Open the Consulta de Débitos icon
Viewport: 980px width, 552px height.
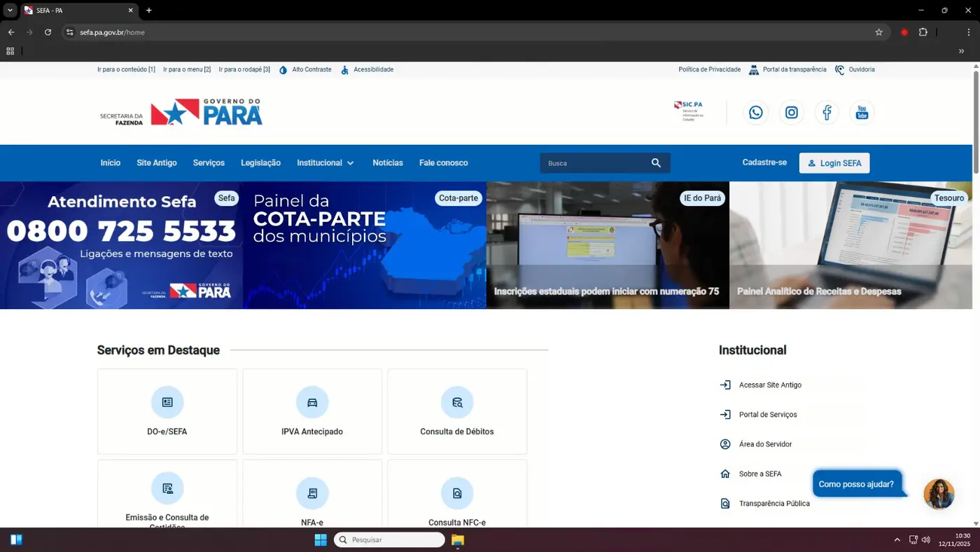point(456,403)
